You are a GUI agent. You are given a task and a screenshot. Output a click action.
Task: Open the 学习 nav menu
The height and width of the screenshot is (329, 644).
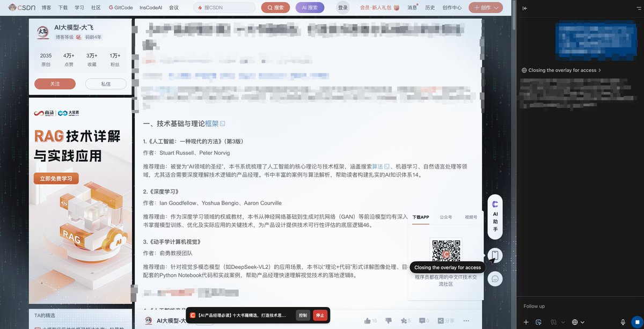79,8
